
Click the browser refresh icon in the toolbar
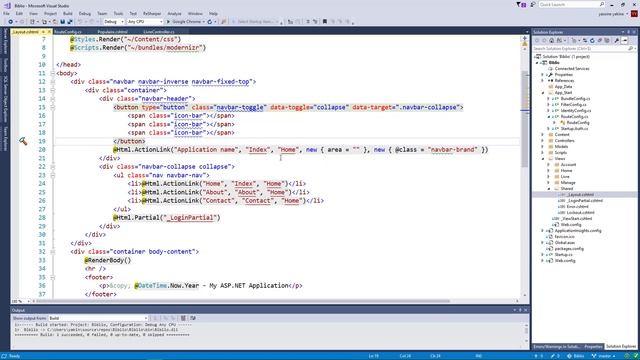[x=210, y=22]
